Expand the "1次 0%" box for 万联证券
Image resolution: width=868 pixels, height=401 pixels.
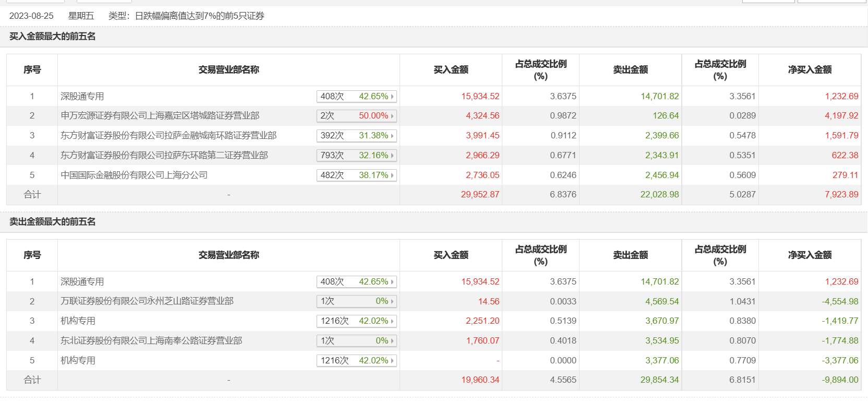(357, 301)
